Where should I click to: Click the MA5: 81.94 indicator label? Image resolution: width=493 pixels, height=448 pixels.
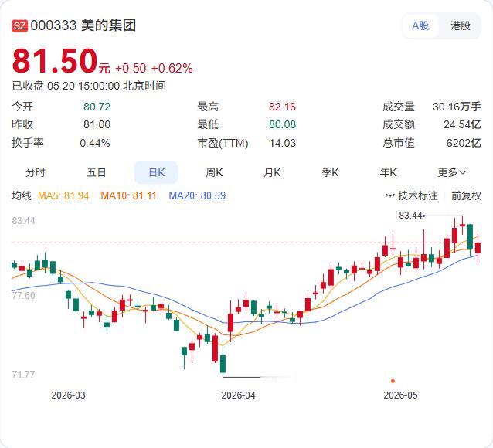click(x=63, y=196)
